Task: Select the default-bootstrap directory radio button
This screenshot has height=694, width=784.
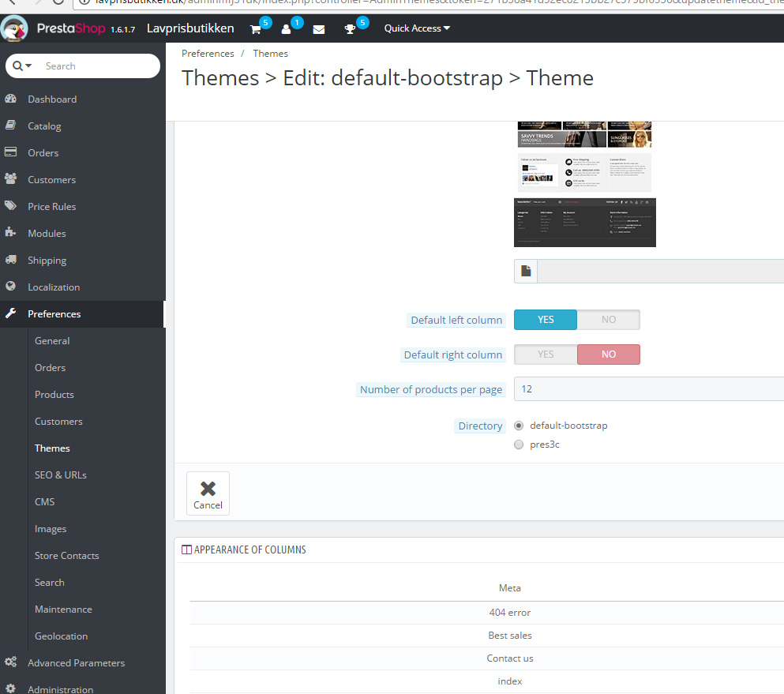Action: [x=519, y=426]
